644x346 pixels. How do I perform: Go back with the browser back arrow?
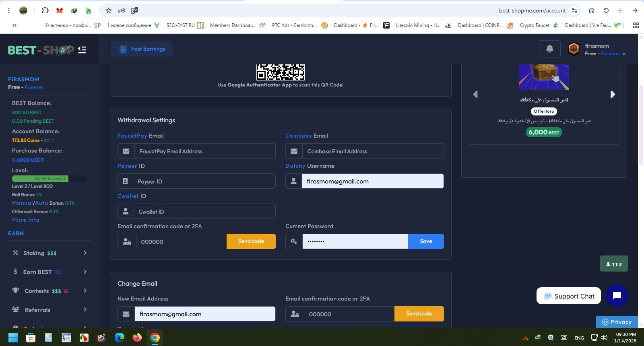click(621, 10)
